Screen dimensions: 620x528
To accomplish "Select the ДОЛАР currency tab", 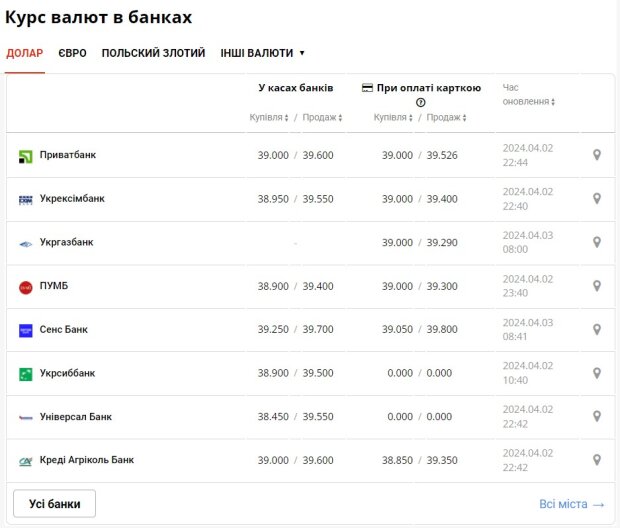I will pos(25,53).
